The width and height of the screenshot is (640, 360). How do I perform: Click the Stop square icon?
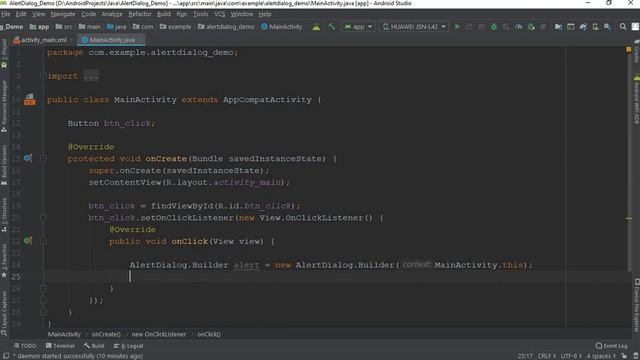coord(543,27)
